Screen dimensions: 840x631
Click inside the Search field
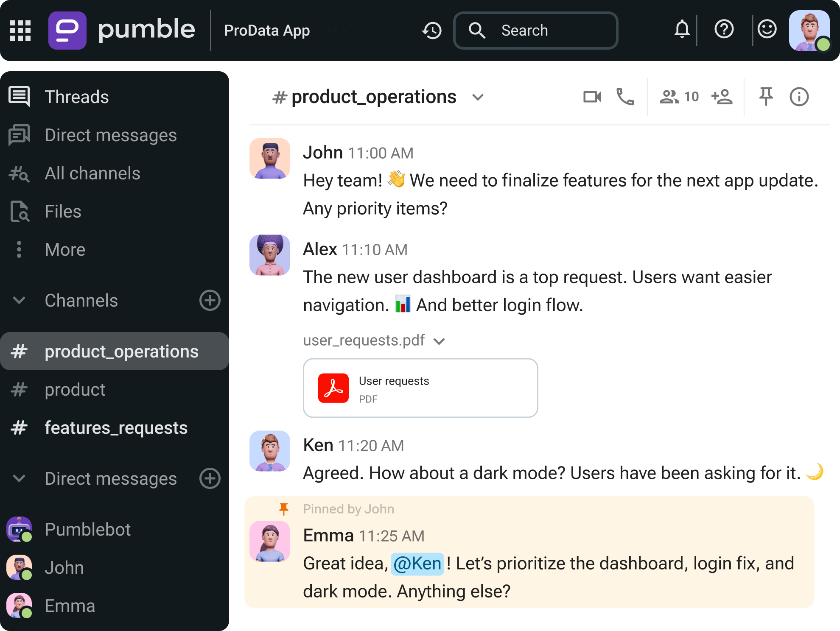[535, 31]
